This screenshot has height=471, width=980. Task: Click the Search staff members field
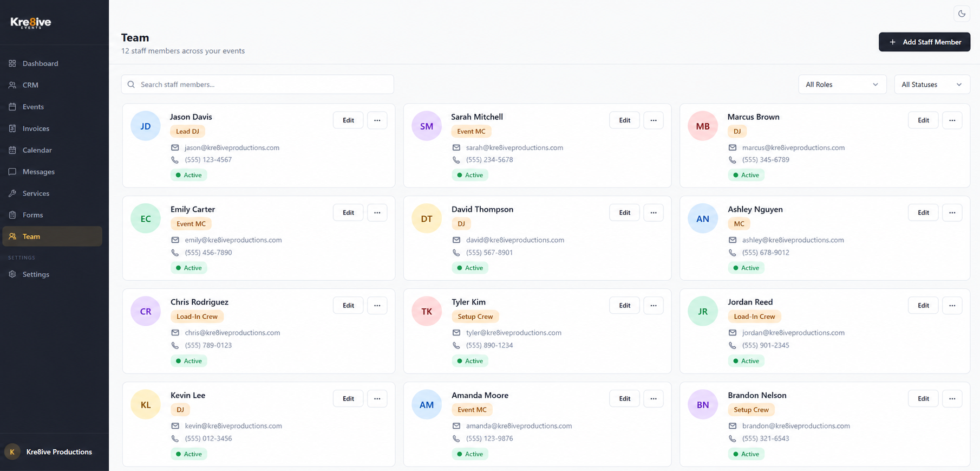[257, 85]
